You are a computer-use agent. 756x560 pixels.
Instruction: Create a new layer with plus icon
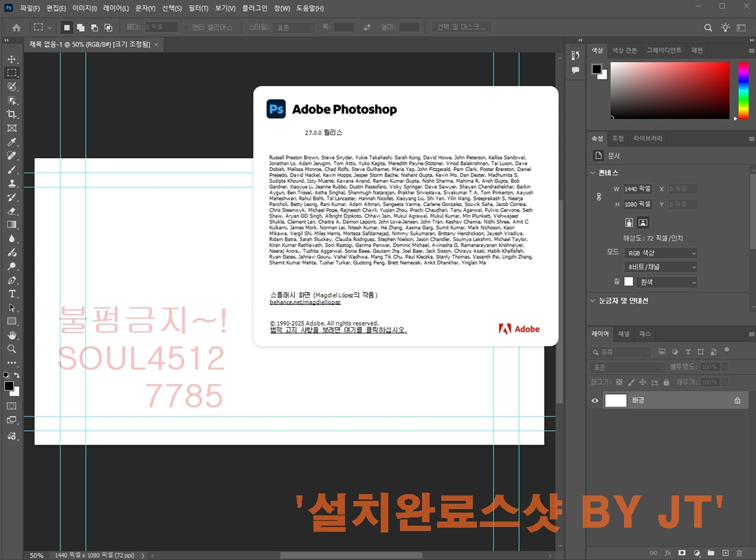click(725, 552)
